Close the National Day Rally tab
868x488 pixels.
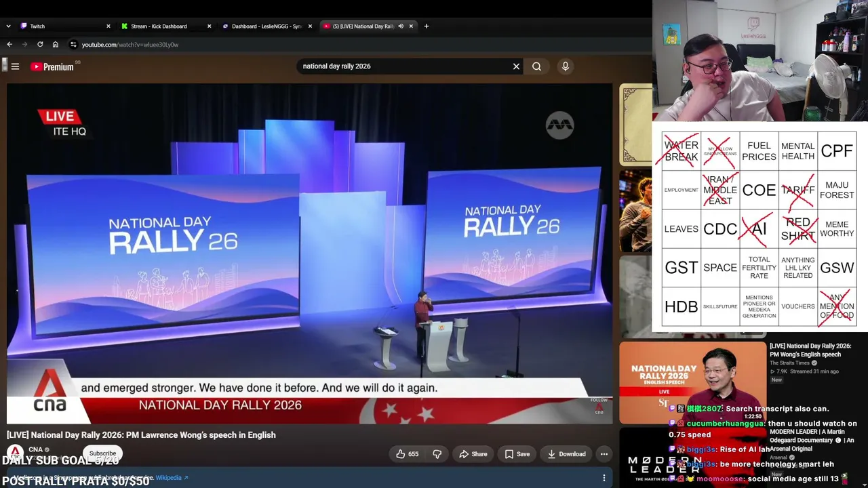(411, 26)
